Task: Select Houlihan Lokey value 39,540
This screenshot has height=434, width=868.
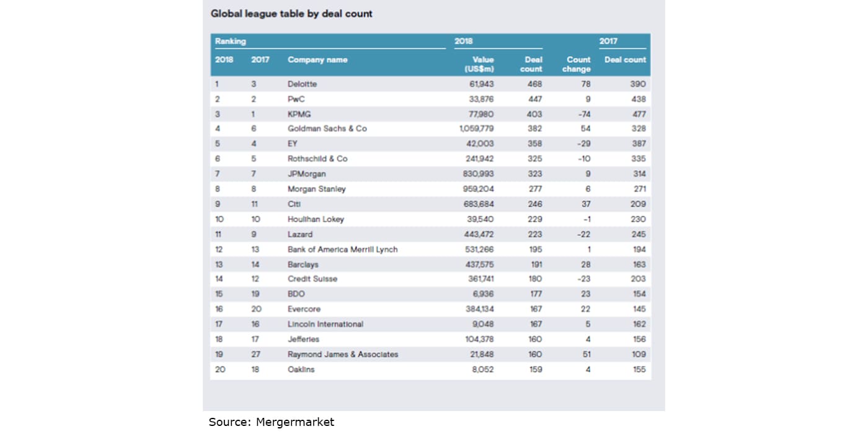Action: pyautogui.click(x=481, y=219)
